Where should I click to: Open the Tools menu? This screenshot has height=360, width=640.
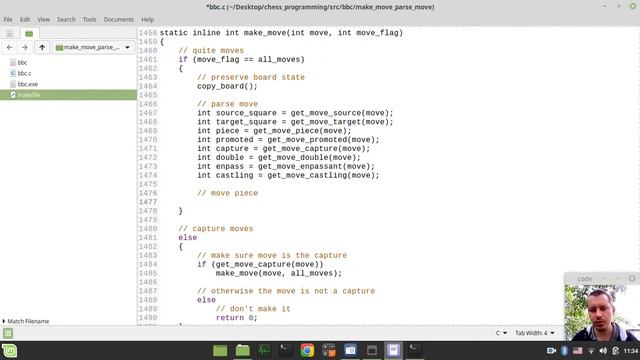[89, 19]
